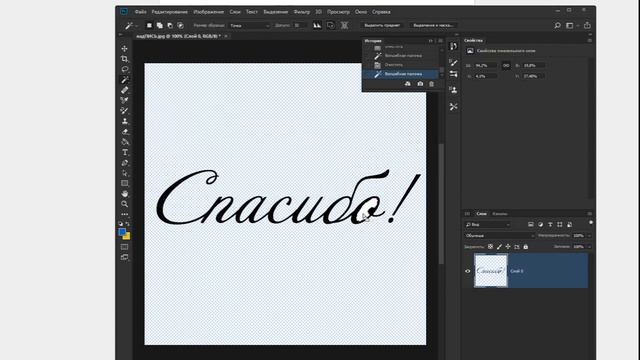Screen dimensions: 640x360
Task: Choose New Selection mode in options bar
Action: 149,25
